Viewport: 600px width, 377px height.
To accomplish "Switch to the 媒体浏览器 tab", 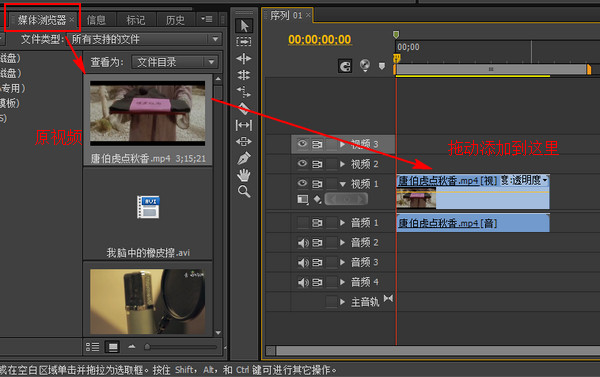I will 42,20.
